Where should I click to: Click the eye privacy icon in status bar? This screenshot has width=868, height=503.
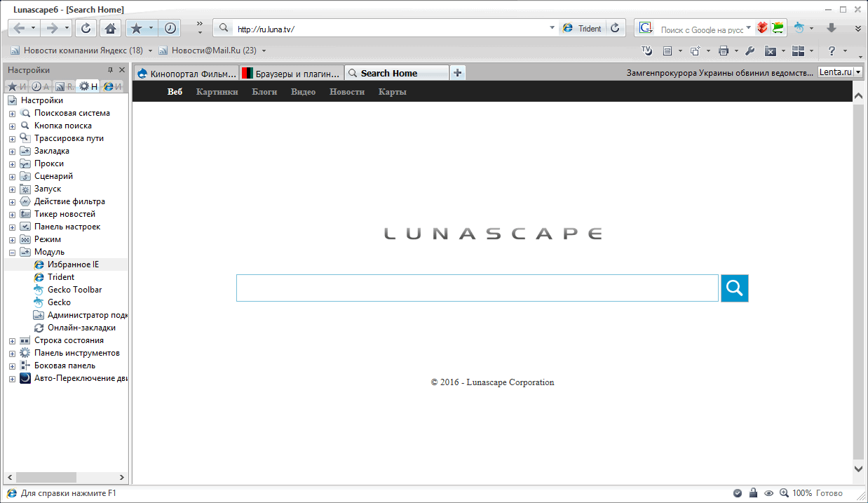pos(768,493)
